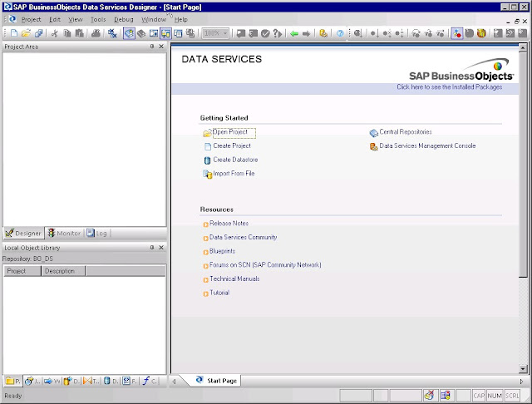Image resolution: width=532 pixels, height=404 pixels.
Task: Click the Paste clipboard toolbar icon
Action: (x=80, y=33)
